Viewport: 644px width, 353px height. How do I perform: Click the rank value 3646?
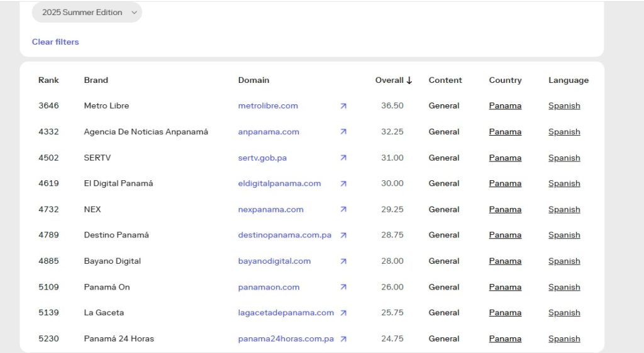pos(48,106)
